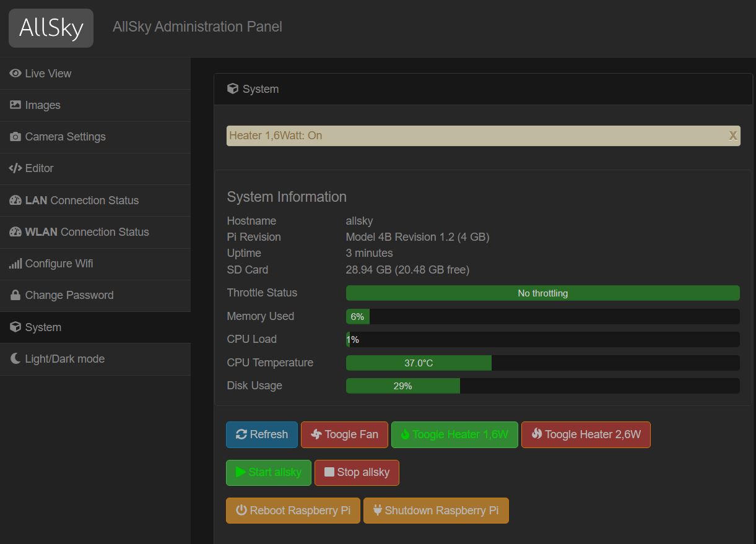The width and height of the screenshot is (756, 544).
Task: Click the uptime value 3 minutes
Action: (x=369, y=253)
